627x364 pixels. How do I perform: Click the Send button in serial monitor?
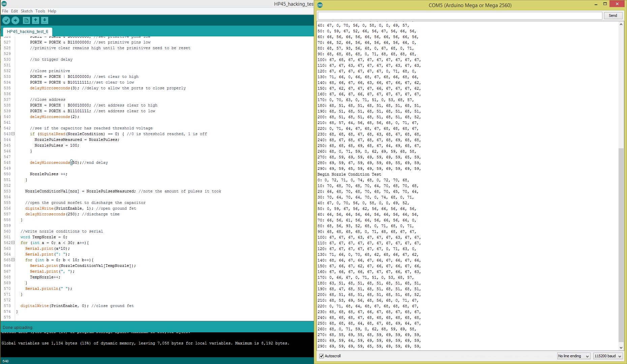click(x=613, y=16)
